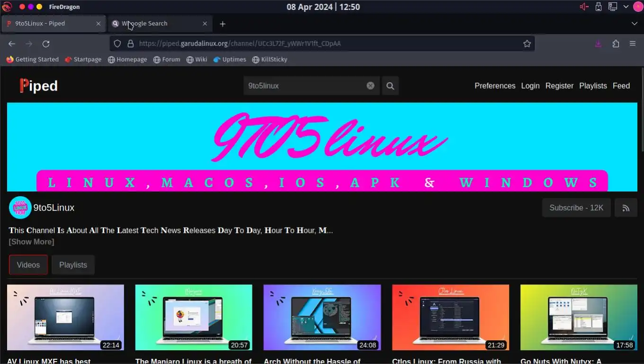Open the downloads arrow icon
The height and width of the screenshot is (364, 644).
click(x=598, y=44)
